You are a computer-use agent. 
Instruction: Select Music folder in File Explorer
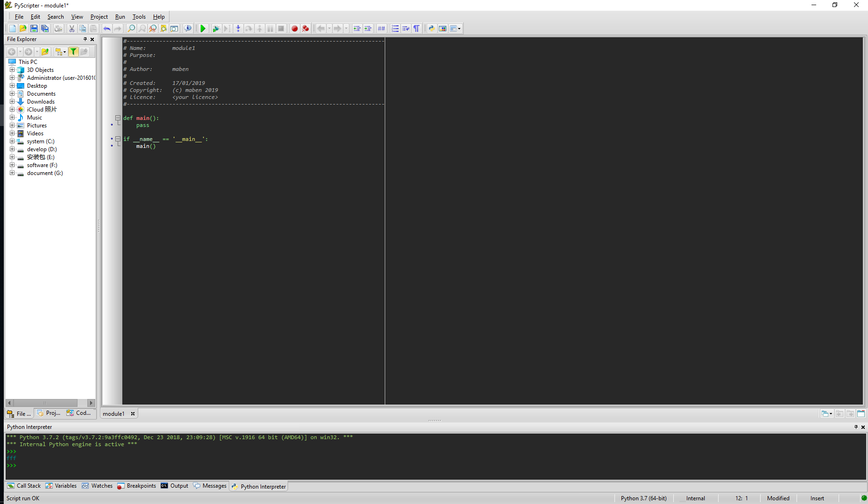(x=35, y=118)
